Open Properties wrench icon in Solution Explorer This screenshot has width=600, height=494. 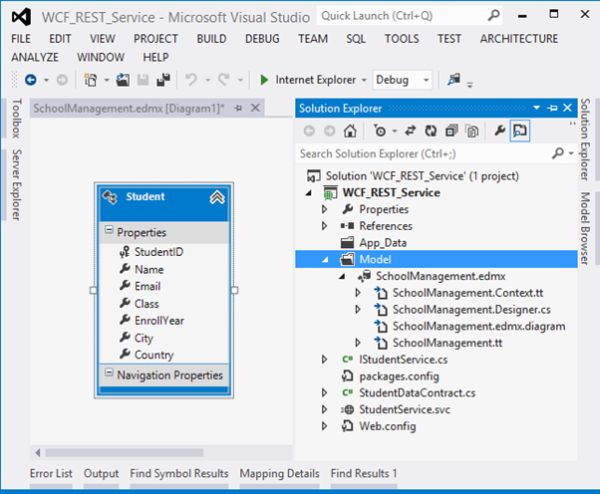[x=499, y=131]
